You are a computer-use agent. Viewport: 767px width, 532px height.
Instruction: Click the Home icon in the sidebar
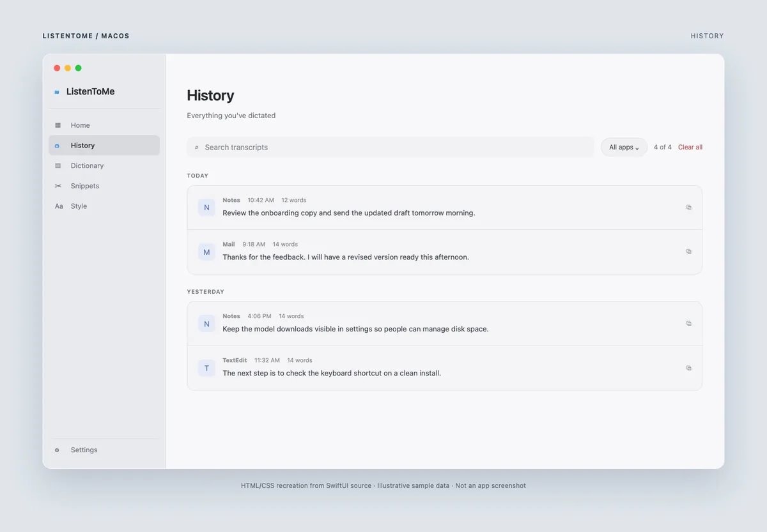pos(58,125)
